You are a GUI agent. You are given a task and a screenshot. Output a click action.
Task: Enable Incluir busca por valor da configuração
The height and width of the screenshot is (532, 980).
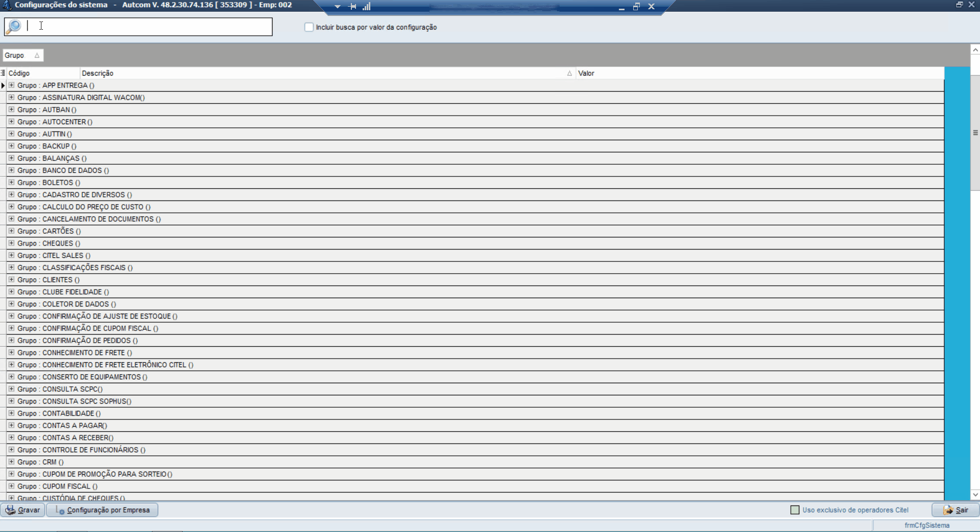(x=309, y=27)
